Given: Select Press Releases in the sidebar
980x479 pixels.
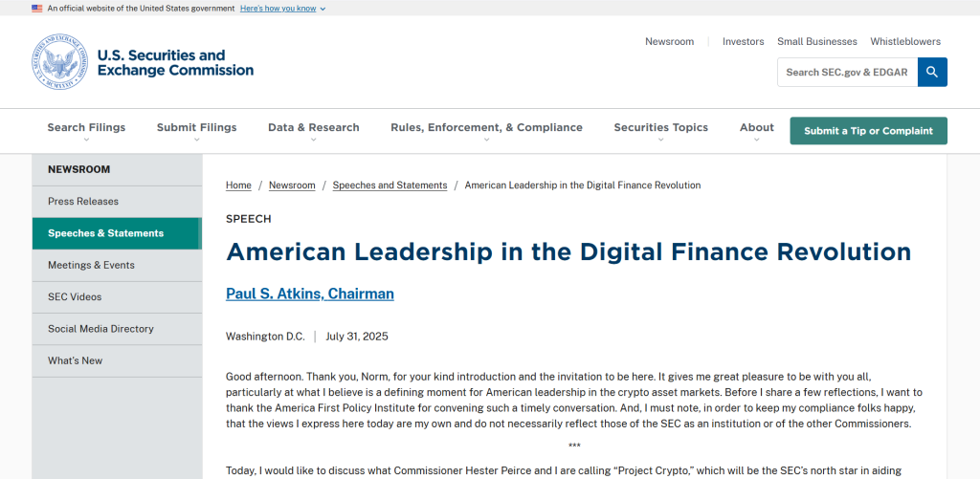Looking at the screenshot, I should (117, 201).
